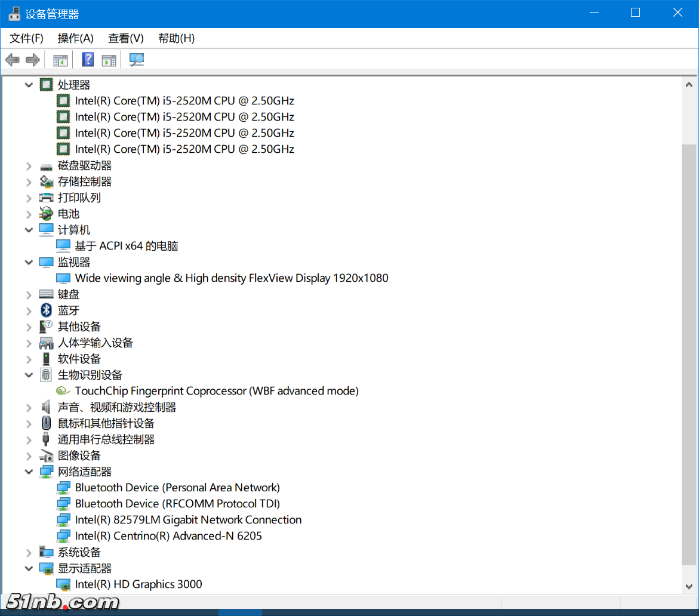This screenshot has width=699, height=616.
Task: Click the 人体学输入设备 icon
Action: [46, 343]
